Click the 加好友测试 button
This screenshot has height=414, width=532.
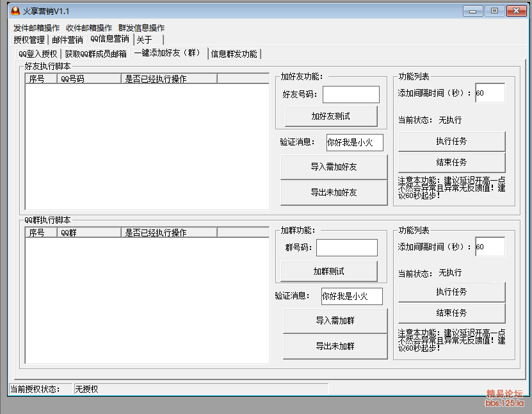click(x=331, y=116)
